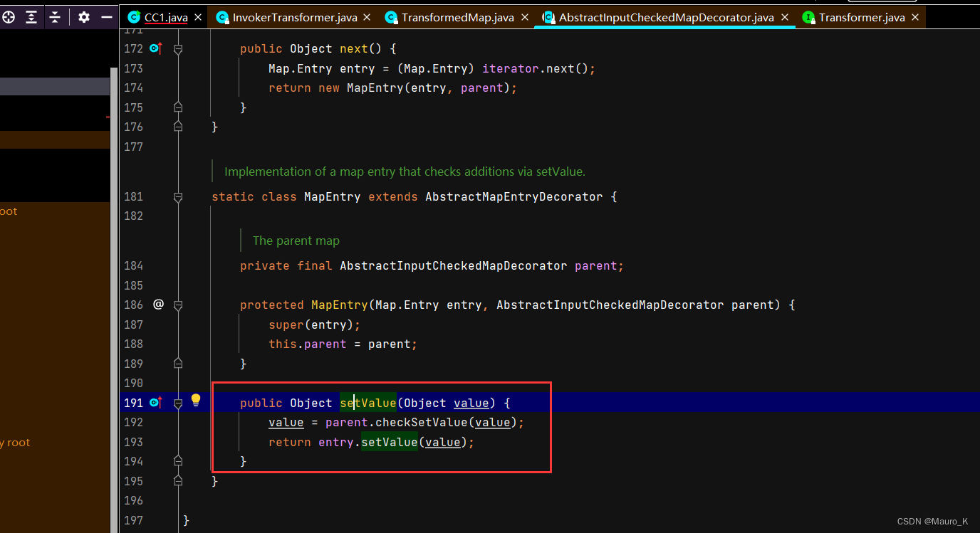Image resolution: width=980 pixels, height=533 pixels.
Task: Click the class icon on TransformedMap.java tab
Action: point(391,17)
